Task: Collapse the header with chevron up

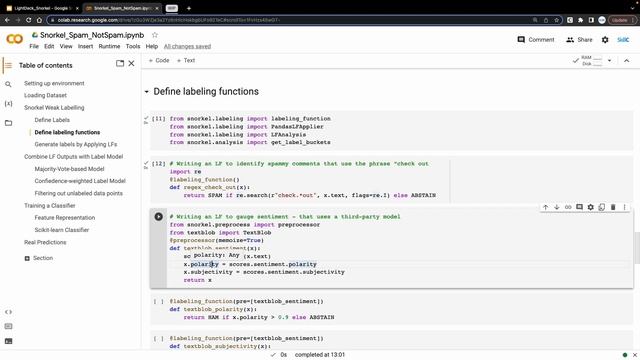Action: coord(627,61)
